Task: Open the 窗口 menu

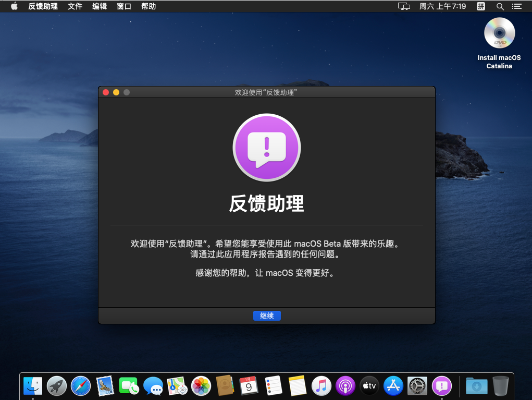Action: coord(124,6)
